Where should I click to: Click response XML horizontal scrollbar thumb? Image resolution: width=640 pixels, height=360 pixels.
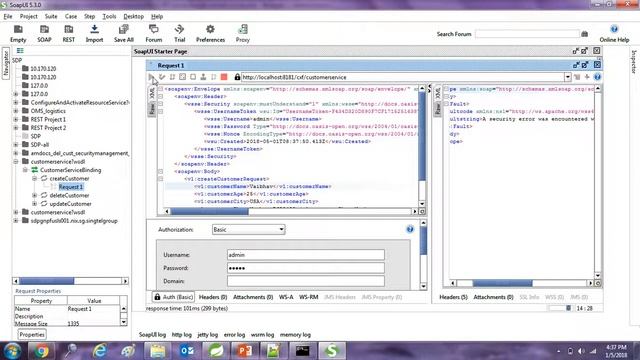coord(502,283)
